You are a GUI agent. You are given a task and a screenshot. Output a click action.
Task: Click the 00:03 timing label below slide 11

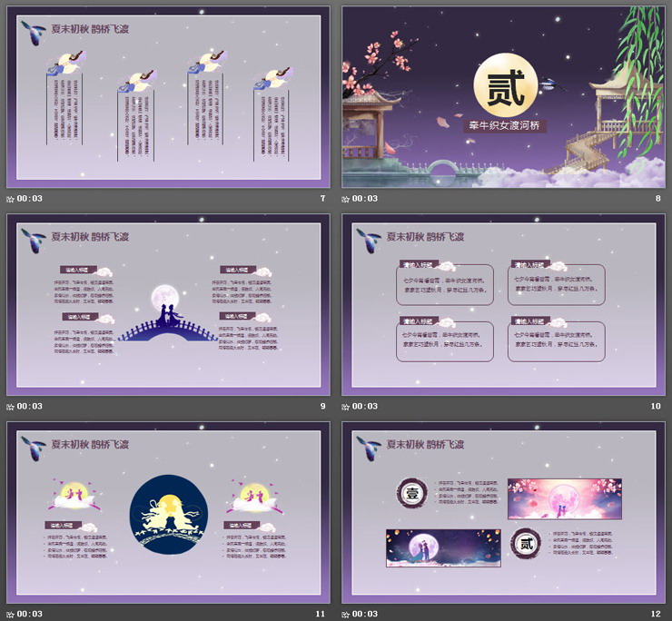tap(30, 614)
